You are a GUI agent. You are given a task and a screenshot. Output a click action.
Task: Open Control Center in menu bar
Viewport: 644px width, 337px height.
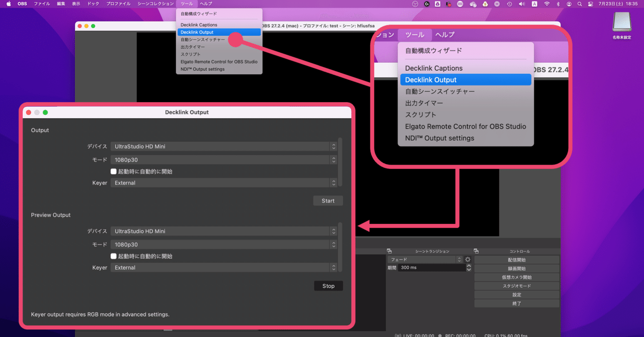(591, 4)
